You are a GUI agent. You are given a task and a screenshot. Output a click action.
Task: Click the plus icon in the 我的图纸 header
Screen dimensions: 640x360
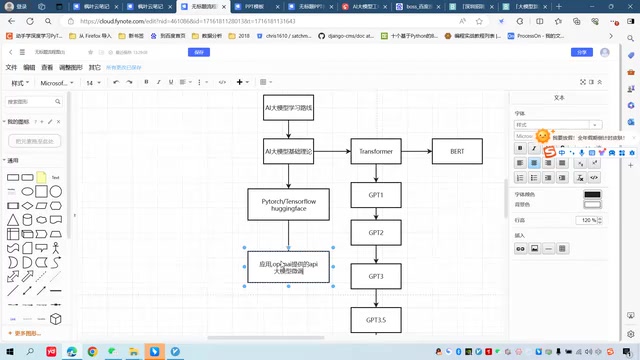tap(42, 122)
